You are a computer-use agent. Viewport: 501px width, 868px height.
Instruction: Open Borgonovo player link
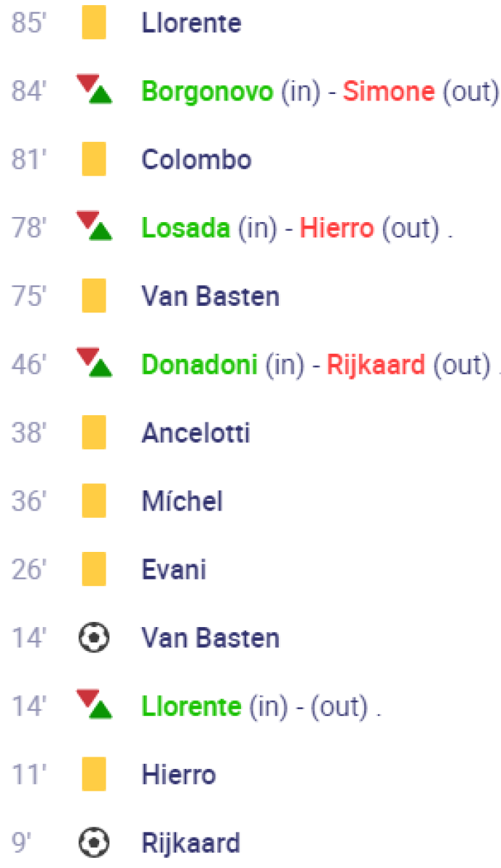pyautogui.click(x=207, y=91)
